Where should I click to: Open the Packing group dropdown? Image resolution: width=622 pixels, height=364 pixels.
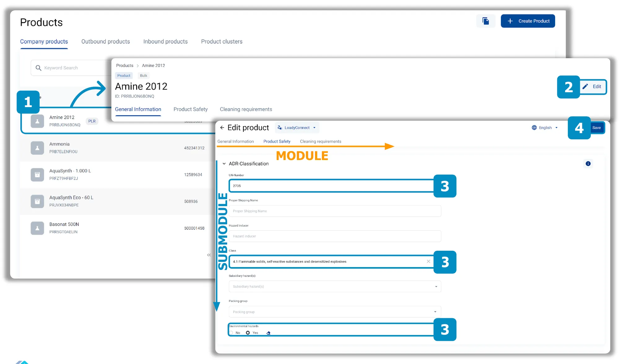pos(335,312)
